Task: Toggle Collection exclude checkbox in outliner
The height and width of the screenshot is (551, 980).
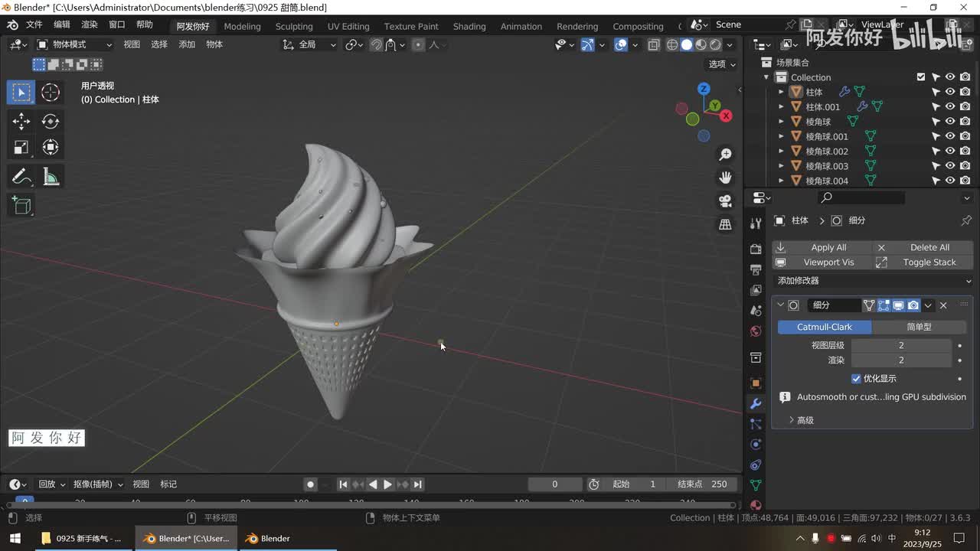Action: 921,77
